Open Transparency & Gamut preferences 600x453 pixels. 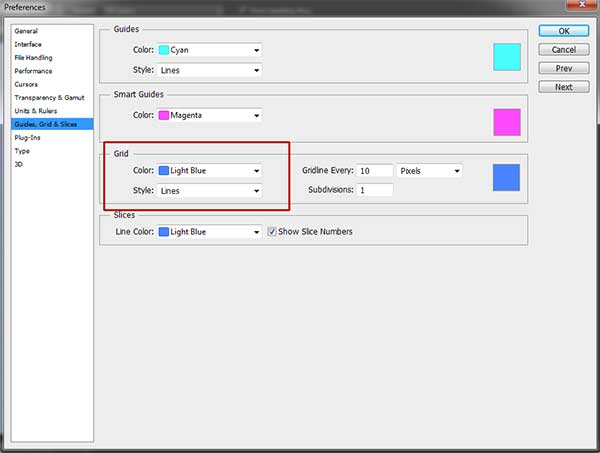pos(49,98)
